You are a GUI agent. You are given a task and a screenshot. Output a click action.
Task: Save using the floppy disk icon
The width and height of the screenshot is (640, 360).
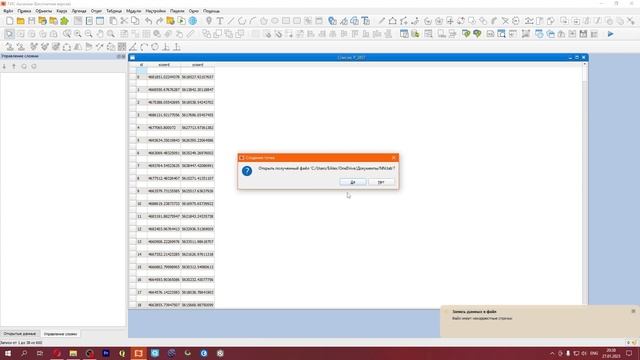(31, 21)
